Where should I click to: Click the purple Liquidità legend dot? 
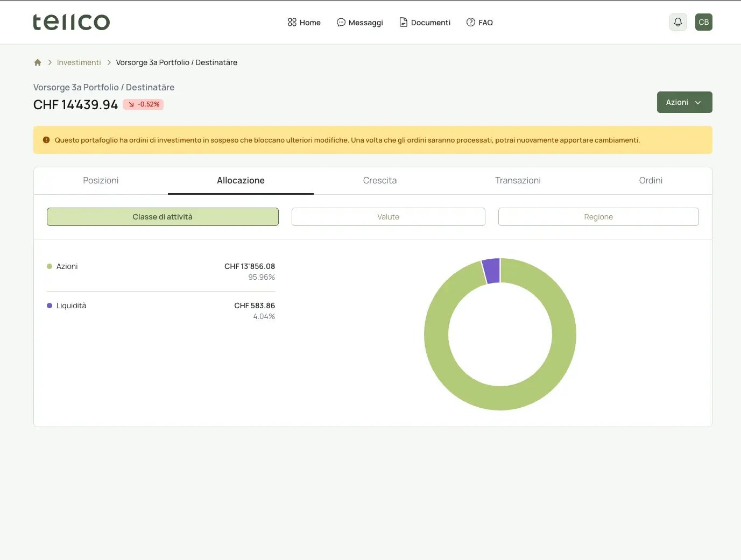50,306
